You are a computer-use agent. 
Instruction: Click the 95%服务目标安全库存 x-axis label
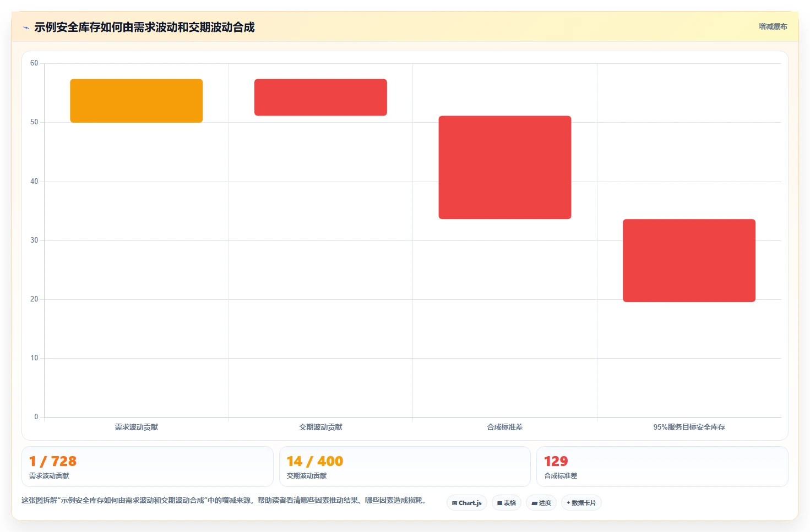[689, 427]
